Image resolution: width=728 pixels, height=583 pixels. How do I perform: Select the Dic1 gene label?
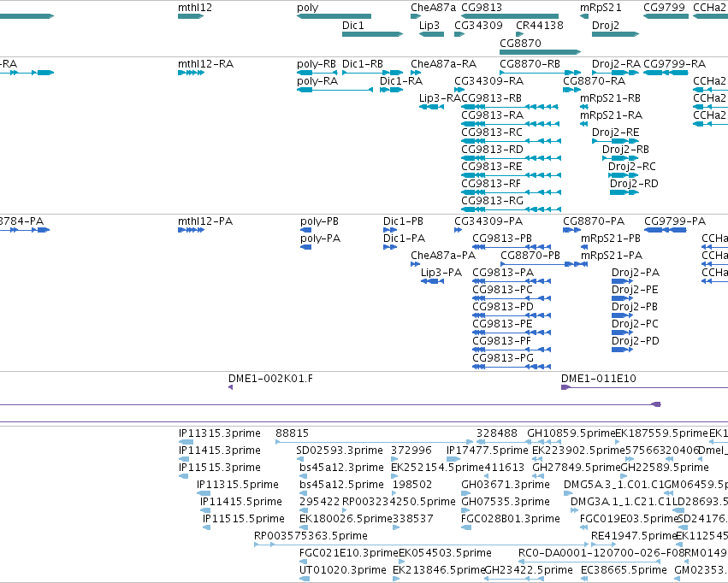(x=352, y=26)
